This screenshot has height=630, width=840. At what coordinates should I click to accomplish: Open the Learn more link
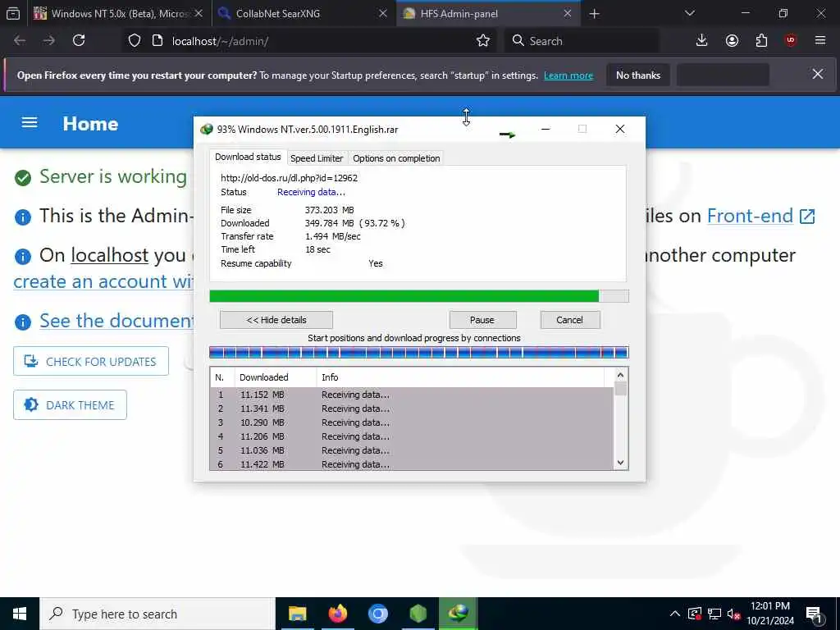pyautogui.click(x=568, y=75)
